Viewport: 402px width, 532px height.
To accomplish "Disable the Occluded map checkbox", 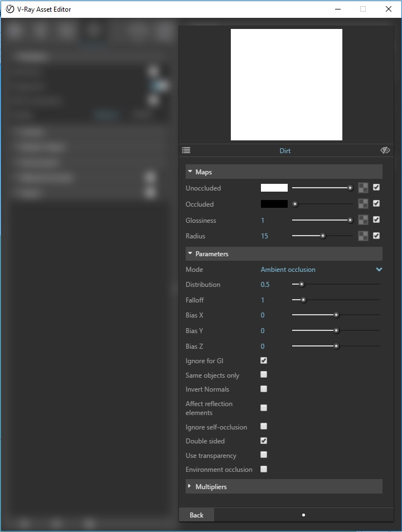I will (x=376, y=203).
